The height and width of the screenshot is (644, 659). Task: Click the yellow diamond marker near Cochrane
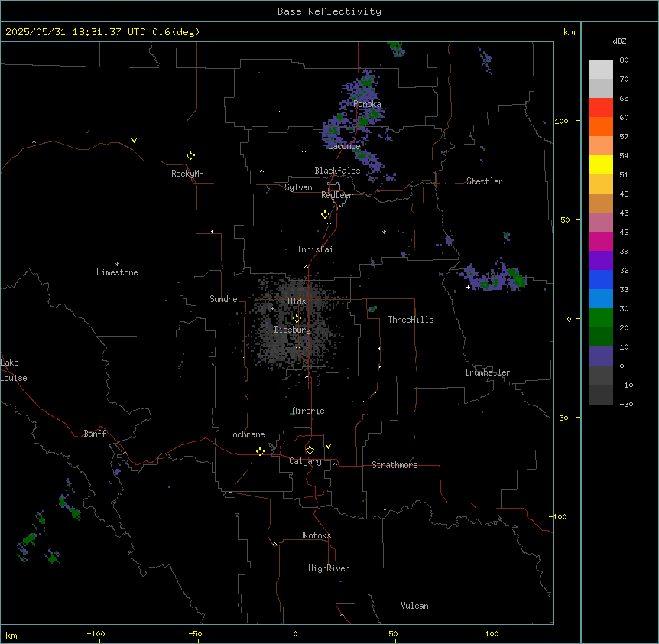tap(260, 451)
